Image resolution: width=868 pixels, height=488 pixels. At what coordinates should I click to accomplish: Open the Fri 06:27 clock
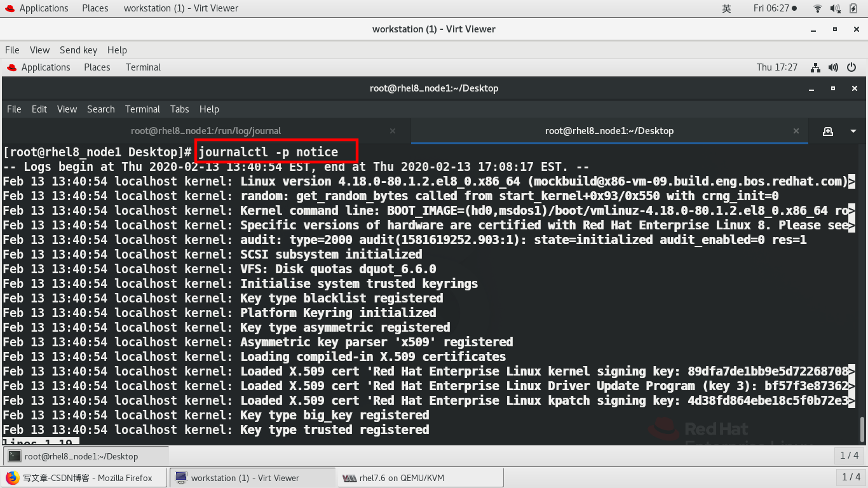click(x=775, y=8)
